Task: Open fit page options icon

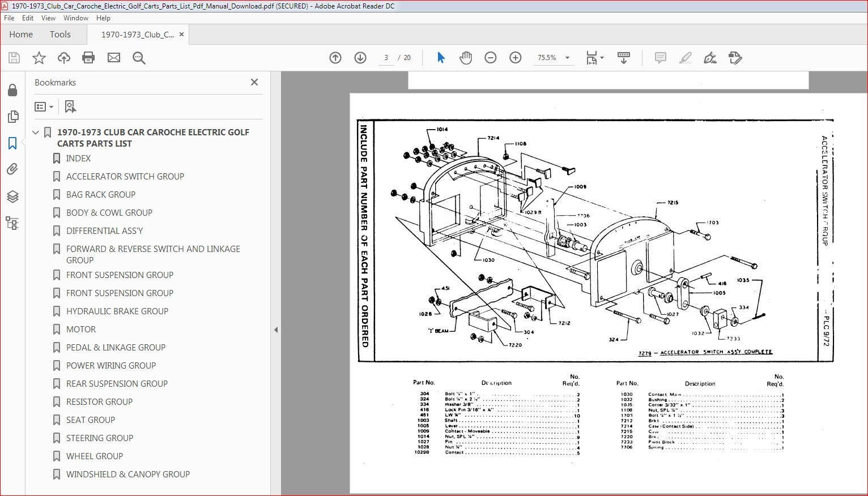Action: (595, 58)
